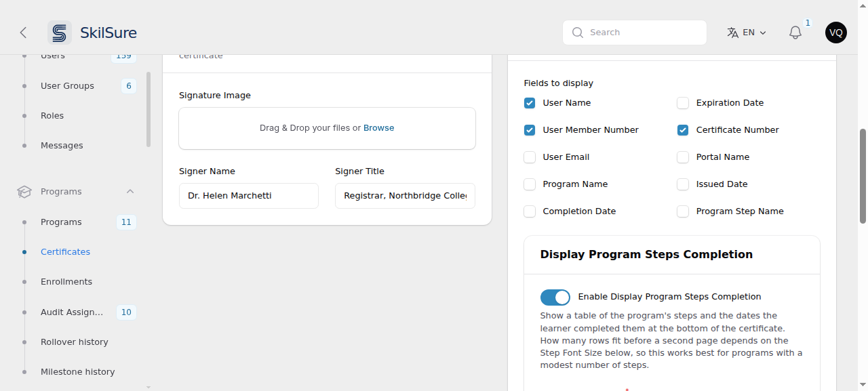Image resolution: width=868 pixels, height=391 pixels.
Task: Click the Signer Title input field
Action: pyautogui.click(x=405, y=196)
